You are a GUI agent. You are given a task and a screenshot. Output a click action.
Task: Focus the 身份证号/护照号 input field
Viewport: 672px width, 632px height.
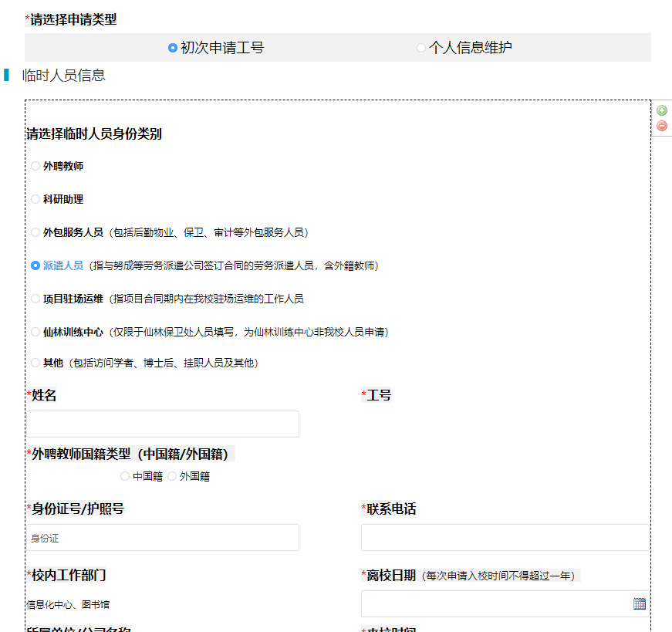tap(163, 538)
